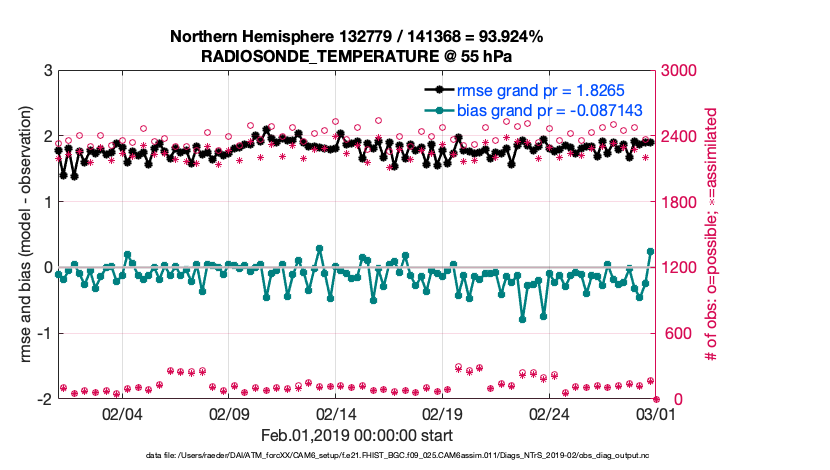Click the Northern Hemisphere title line
The width and height of the screenshot is (830, 470).
[356, 37]
